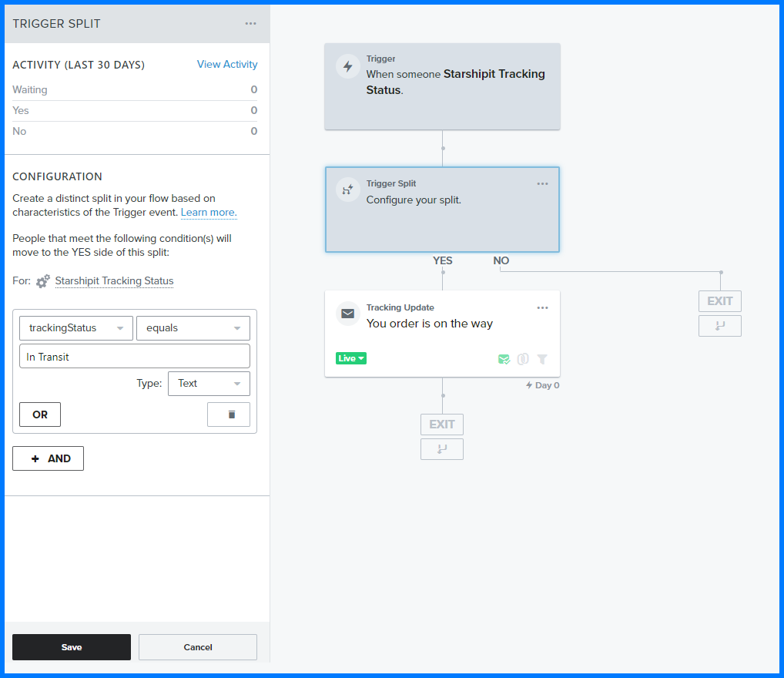
Task: Add an OR condition
Action: (40, 415)
